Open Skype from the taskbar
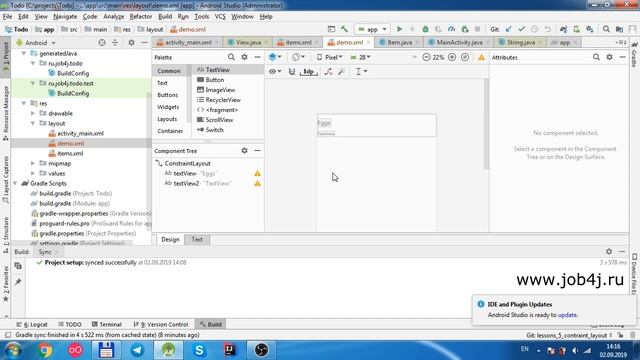 (199, 350)
